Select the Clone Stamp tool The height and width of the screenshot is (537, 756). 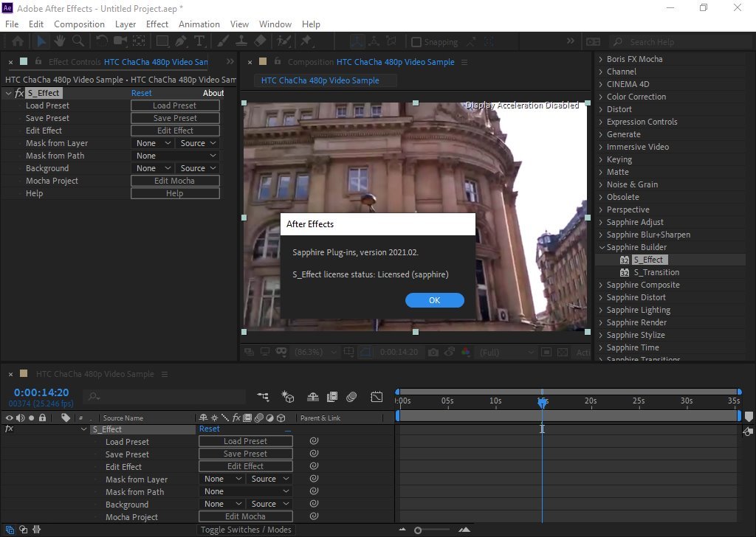[x=241, y=41]
